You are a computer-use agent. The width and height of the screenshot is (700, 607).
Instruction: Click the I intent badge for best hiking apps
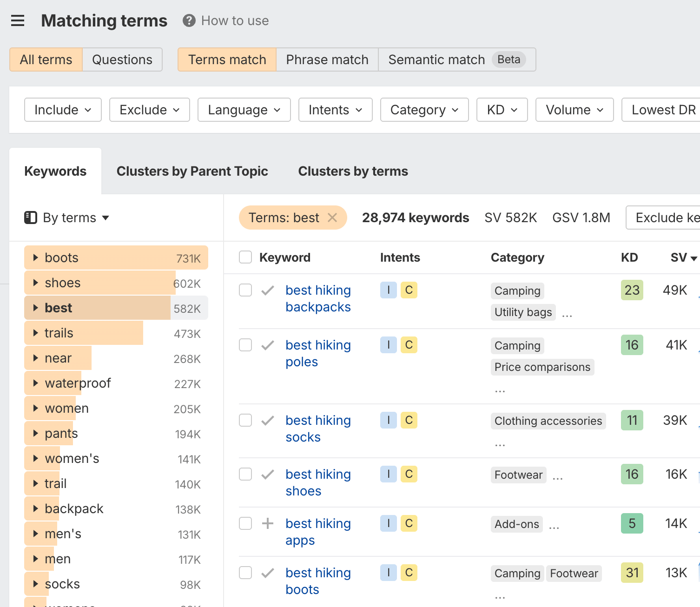click(389, 523)
